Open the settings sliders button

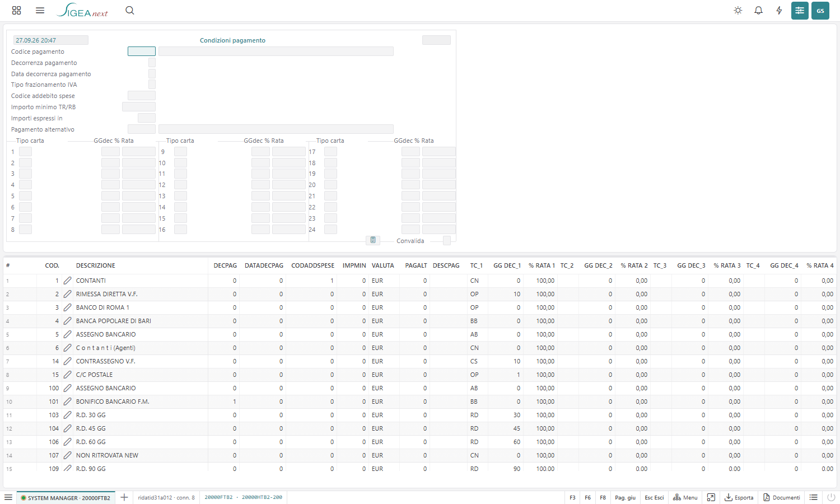click(x=800, y=11)
